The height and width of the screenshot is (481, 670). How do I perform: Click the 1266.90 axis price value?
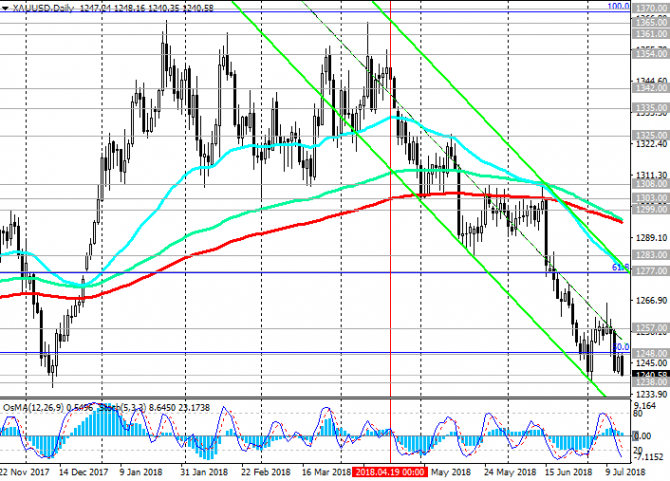651,301
